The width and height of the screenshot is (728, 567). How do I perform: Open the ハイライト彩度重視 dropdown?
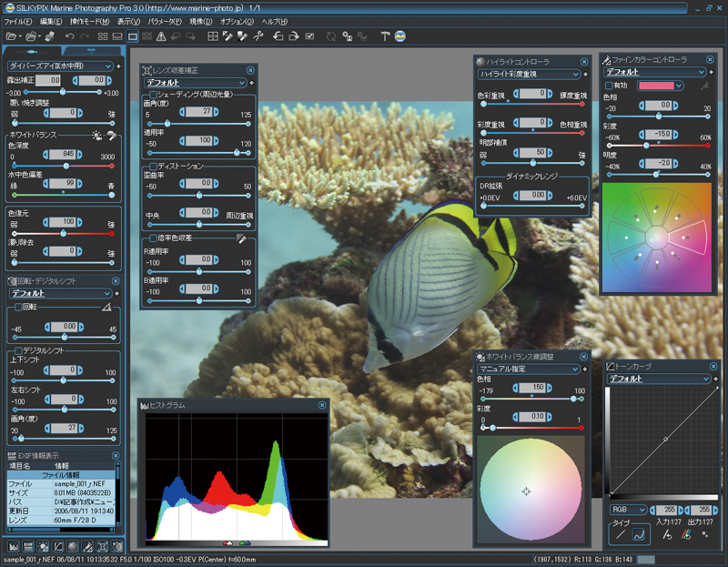click(529, 75)
